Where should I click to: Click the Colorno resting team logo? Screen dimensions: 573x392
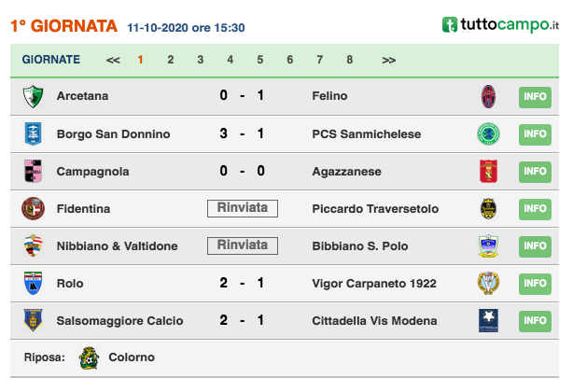coord(90,357)
